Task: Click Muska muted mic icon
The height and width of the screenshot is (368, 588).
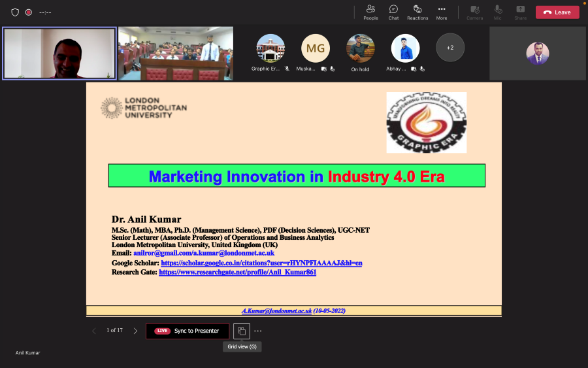Action: 333,69
